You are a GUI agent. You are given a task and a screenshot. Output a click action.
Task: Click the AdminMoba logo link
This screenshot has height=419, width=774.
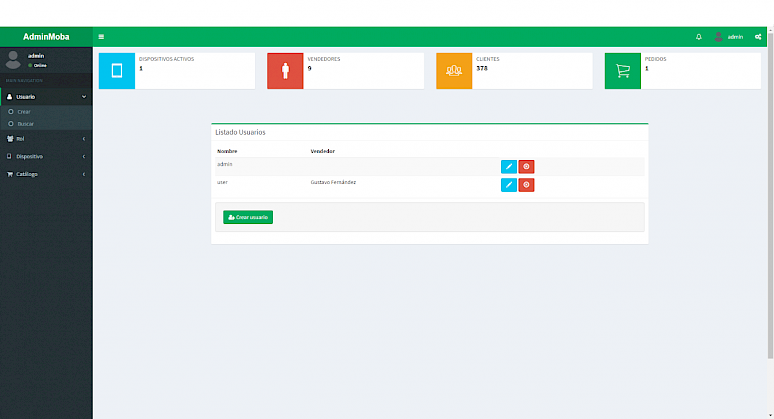click(46, 37)
